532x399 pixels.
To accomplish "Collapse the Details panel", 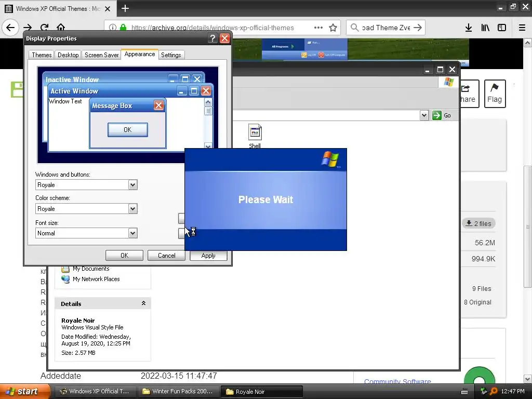I will 143,303.
